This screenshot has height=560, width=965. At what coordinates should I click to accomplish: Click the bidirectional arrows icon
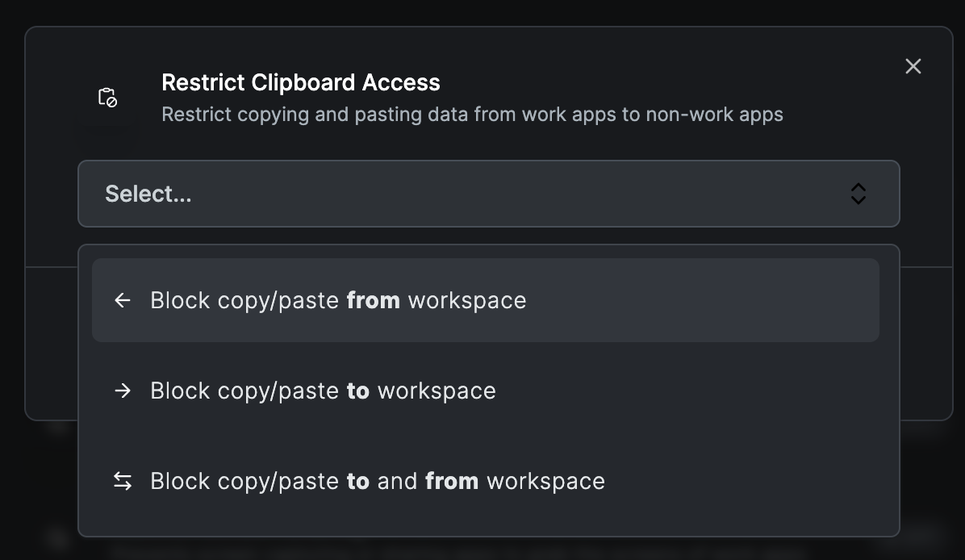click(x=123, y=481)
